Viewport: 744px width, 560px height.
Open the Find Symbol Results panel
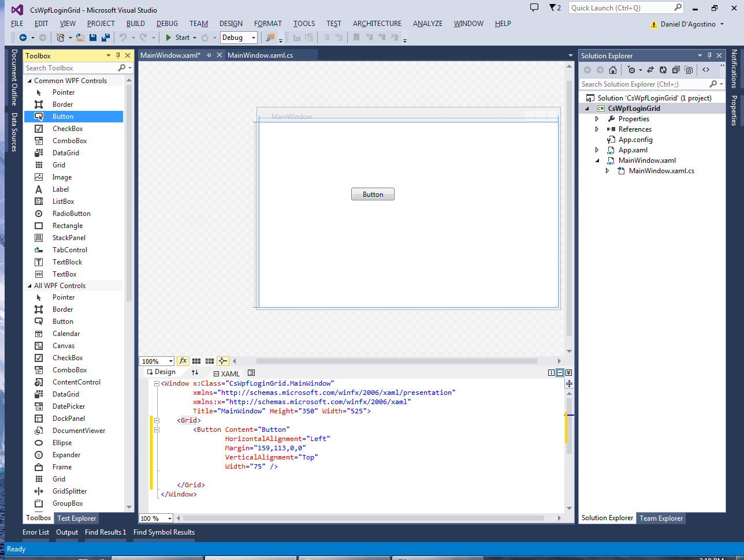coord(164,532)
